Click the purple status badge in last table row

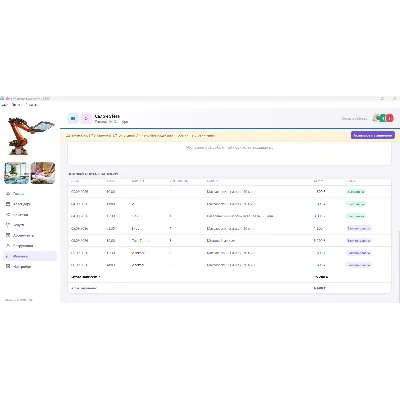359,265
